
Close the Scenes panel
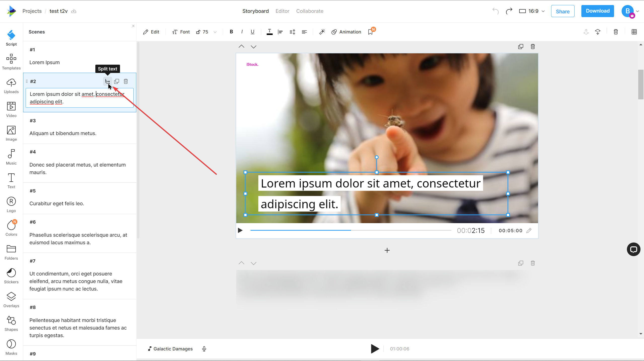133,26
